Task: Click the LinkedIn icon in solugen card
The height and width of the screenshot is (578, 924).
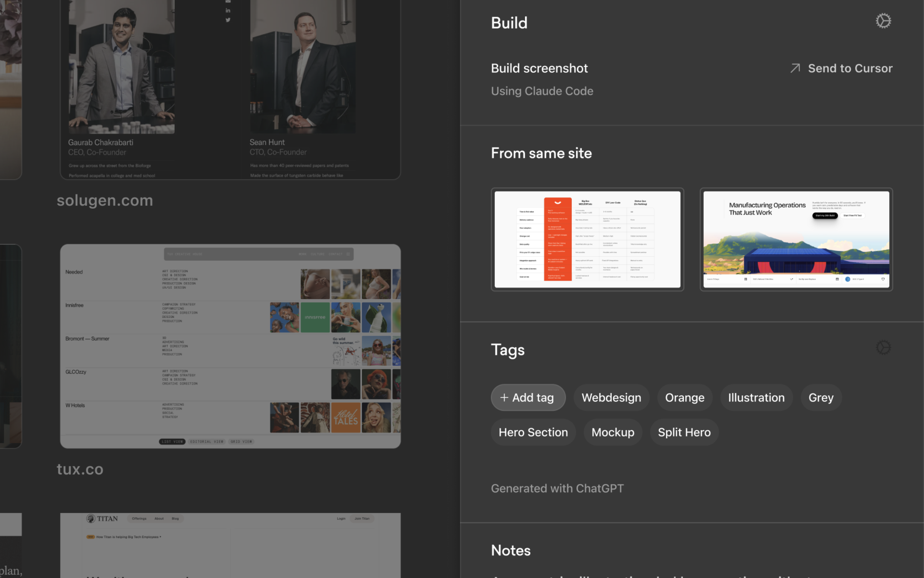Action: 228,10
